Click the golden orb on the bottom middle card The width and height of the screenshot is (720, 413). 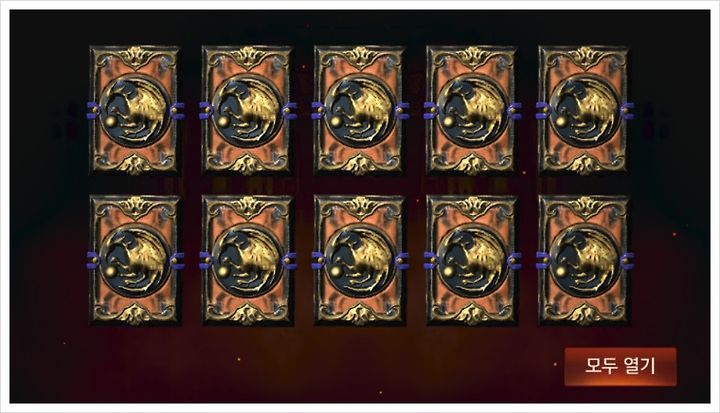tap(336, 272)
